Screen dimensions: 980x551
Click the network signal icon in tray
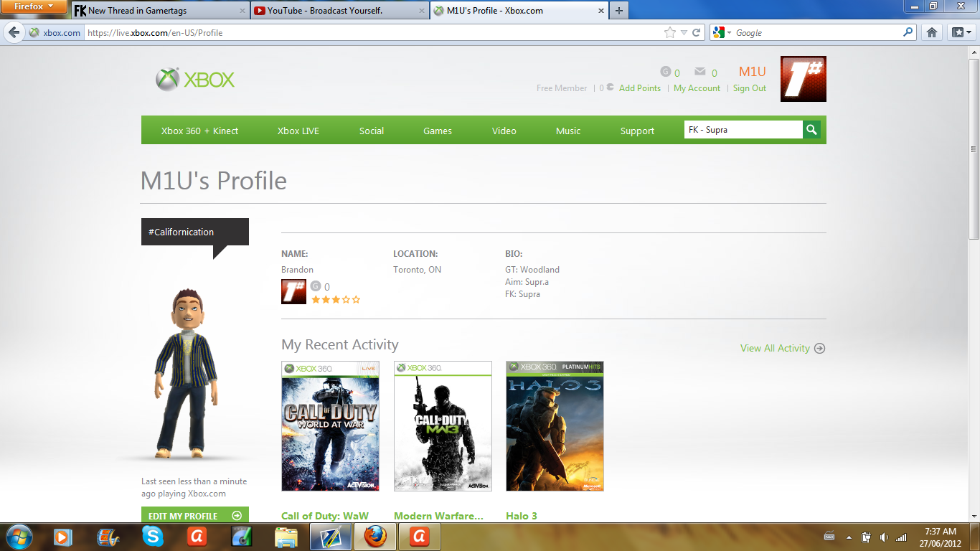(x=901, y=537)
